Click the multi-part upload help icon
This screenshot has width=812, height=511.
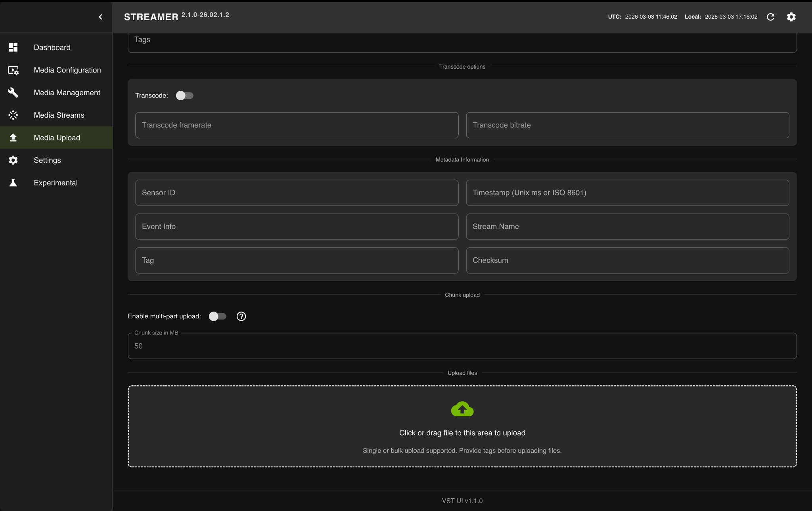[241, 316]
